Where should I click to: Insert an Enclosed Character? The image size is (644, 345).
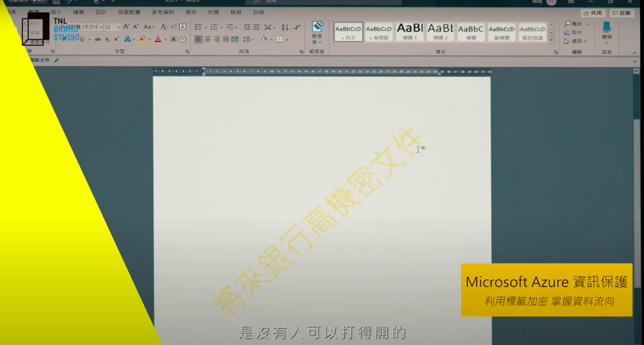182,39
